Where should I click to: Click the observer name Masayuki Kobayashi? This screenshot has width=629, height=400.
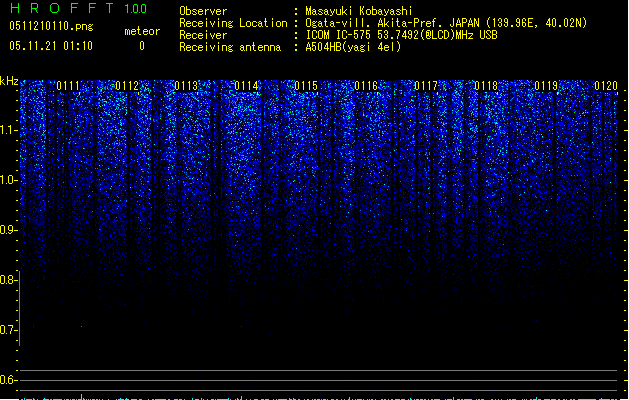coord(359,11)
